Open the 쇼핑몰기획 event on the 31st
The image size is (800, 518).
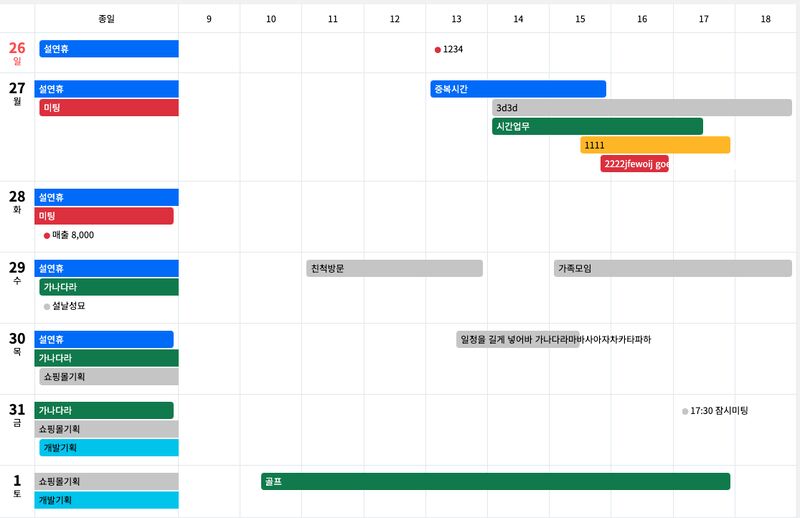pos(107,429)
